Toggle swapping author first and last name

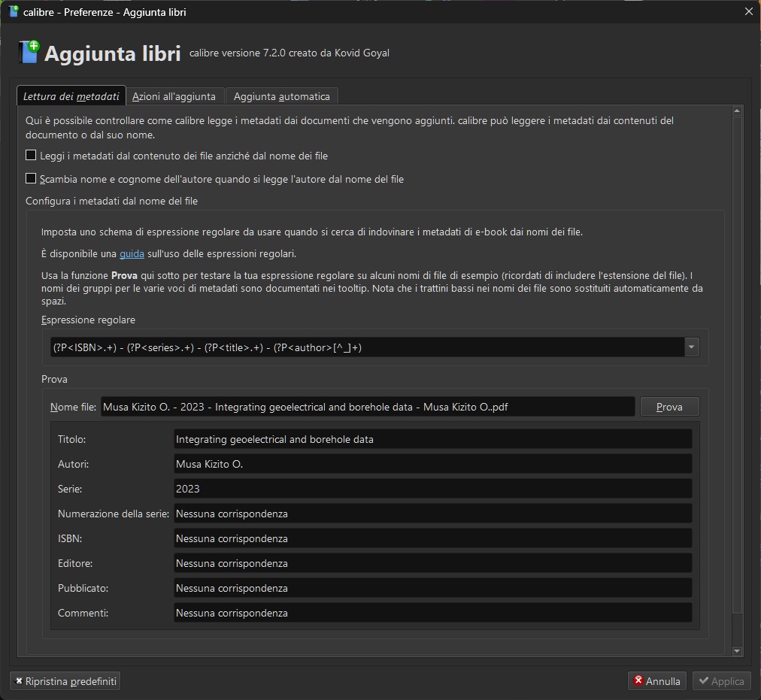click(x=31, y=179)
